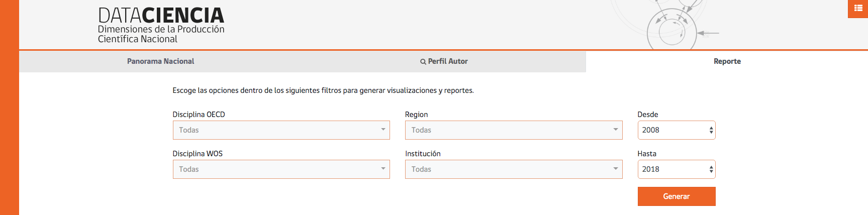The image size is (868, 215).
Task: Open the Institución Todas selector
Action: (503, 169)
